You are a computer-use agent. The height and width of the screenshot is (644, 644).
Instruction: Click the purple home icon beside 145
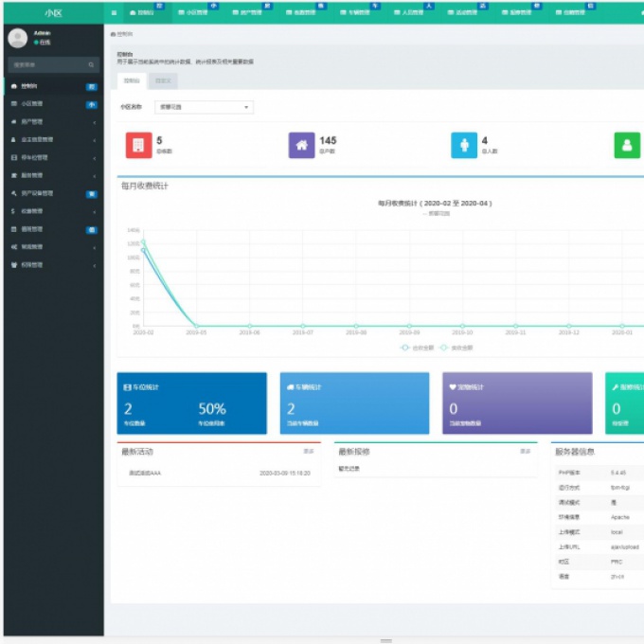click(301, 145)
